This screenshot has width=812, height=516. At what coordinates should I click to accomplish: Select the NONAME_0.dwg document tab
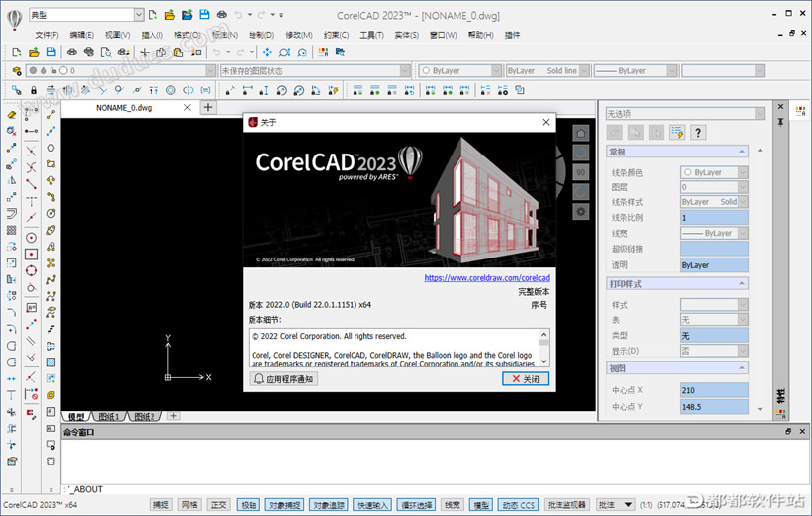point(124,108)
